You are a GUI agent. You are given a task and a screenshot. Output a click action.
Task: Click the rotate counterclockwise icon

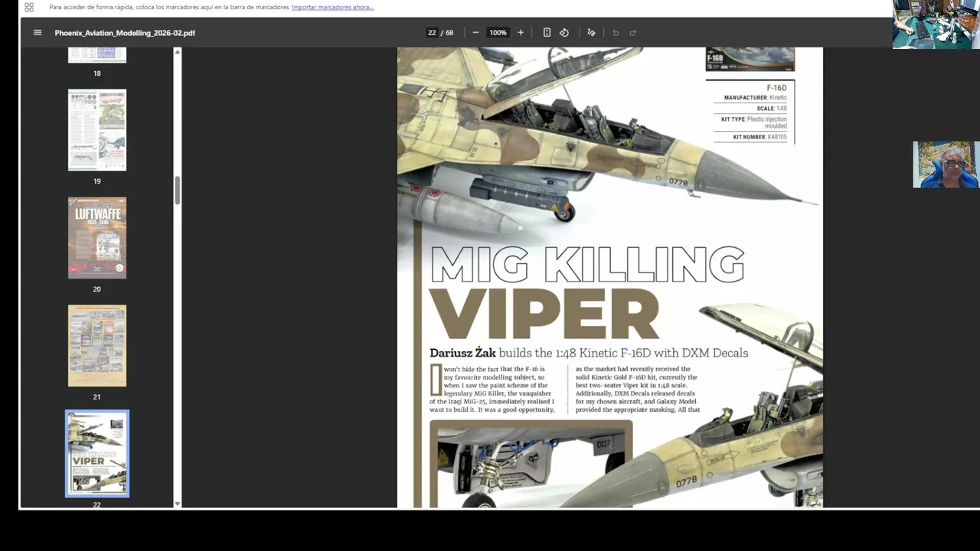point(564,33)
